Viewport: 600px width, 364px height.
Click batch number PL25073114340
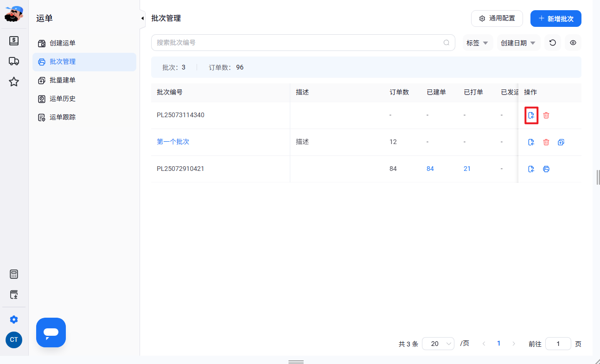180,115
